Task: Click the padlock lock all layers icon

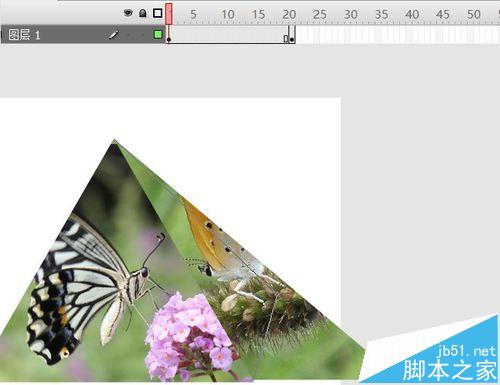Action: pos(143,13)
